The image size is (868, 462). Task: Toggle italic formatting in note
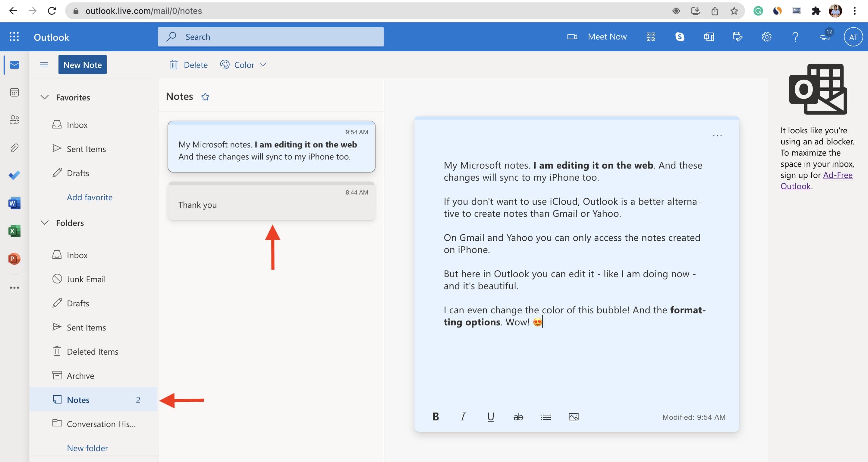[463, 416]
